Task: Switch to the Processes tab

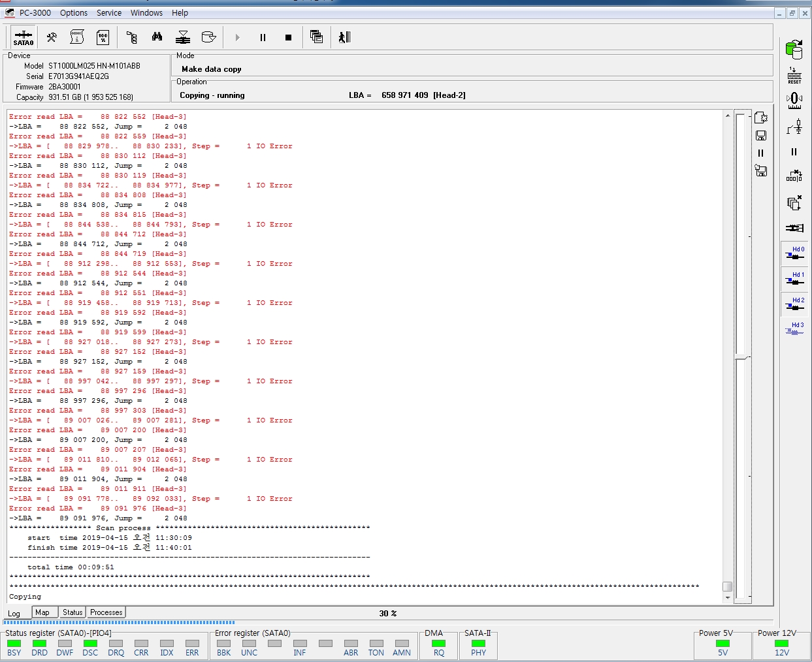Action: point(106,612)
